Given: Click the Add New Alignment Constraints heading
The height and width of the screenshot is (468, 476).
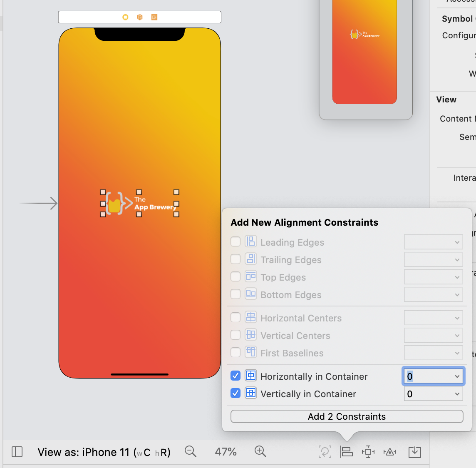Looking at the screenshot, I should (x=305, y=222).
